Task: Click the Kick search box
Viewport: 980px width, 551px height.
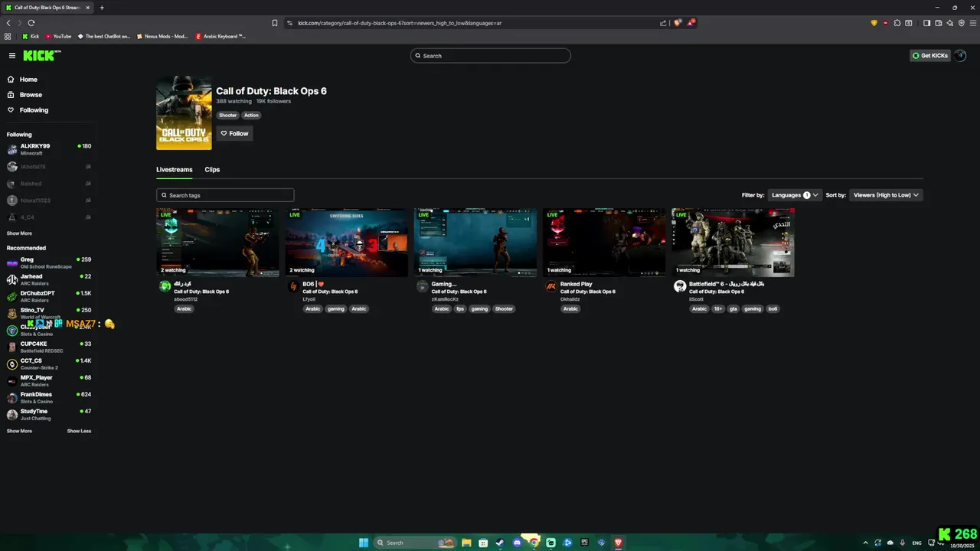Action: [491, 56]
